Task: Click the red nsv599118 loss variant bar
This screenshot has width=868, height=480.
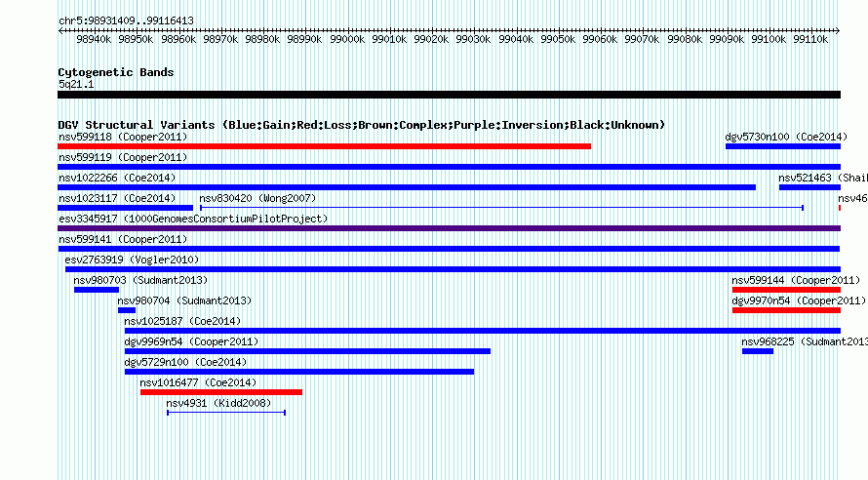Action: [x=325, y=146]
